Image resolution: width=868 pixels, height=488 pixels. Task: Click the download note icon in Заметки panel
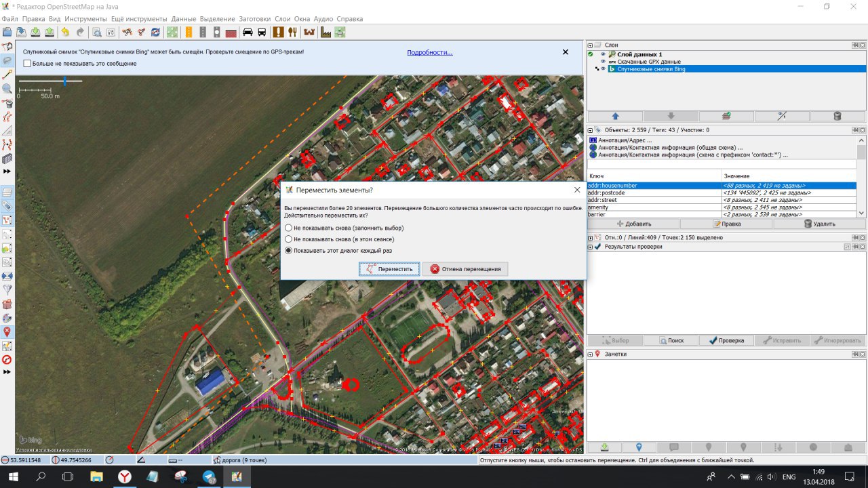click(604, 447)
